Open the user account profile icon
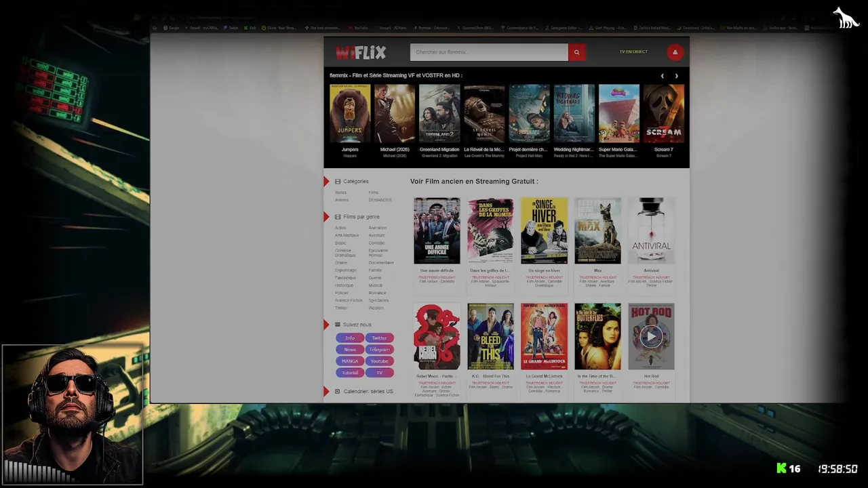This screenshot has width=868, height=488. (x=675, y=52)
